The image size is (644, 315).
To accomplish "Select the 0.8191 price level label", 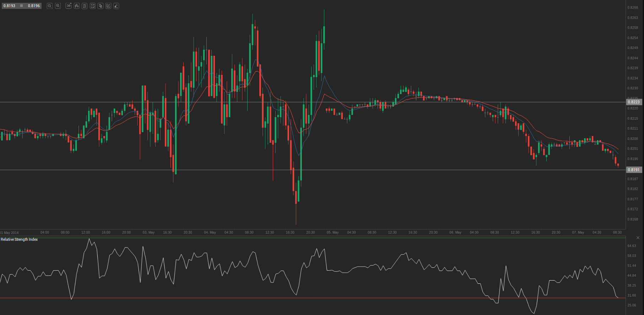I will pos(634,170).
